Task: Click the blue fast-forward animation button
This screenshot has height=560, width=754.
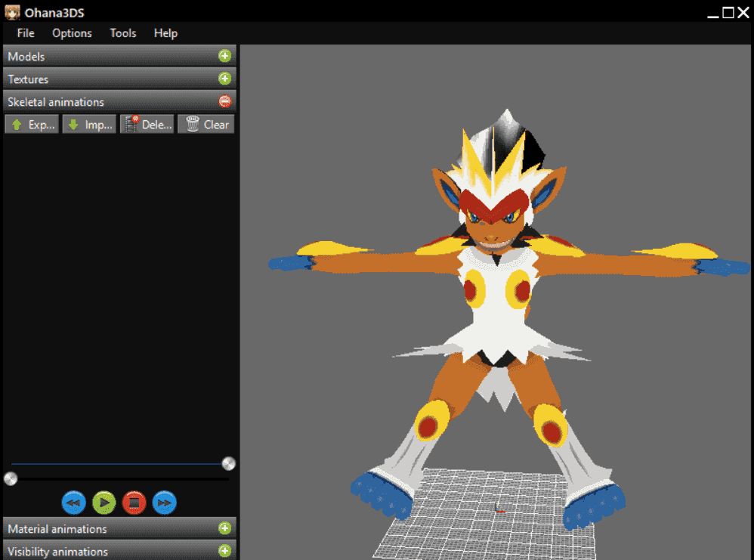Action: click(x=165, y=503)
